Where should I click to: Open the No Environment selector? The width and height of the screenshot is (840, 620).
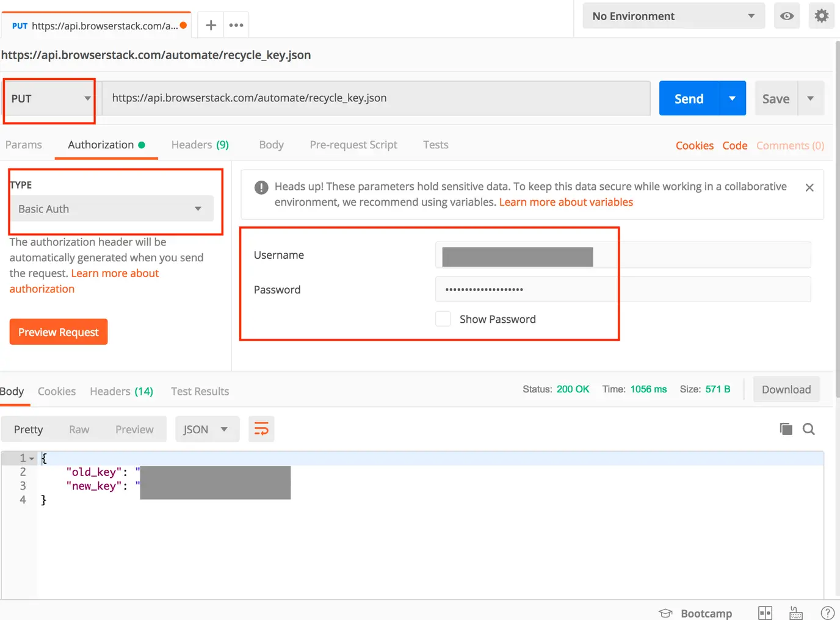point(673,16)
